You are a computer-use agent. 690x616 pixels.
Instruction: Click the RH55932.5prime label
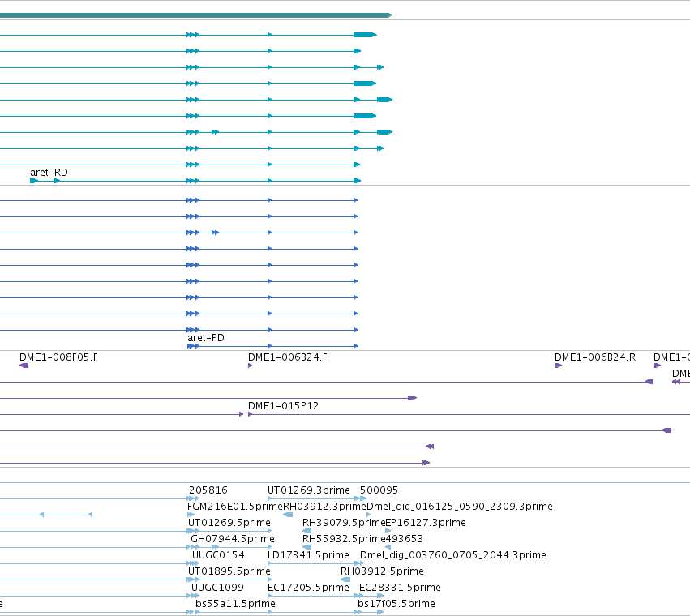[x=344, y=539]
